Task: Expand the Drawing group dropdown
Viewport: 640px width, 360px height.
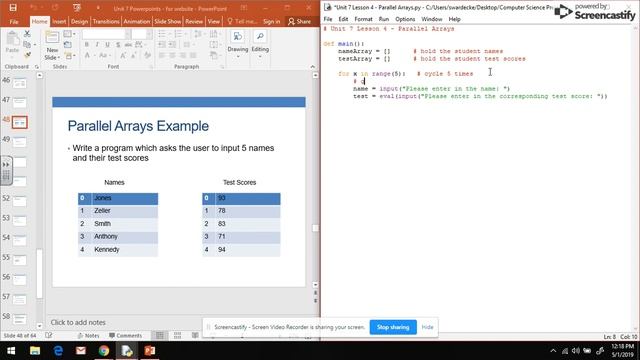Action: point(238,44)
